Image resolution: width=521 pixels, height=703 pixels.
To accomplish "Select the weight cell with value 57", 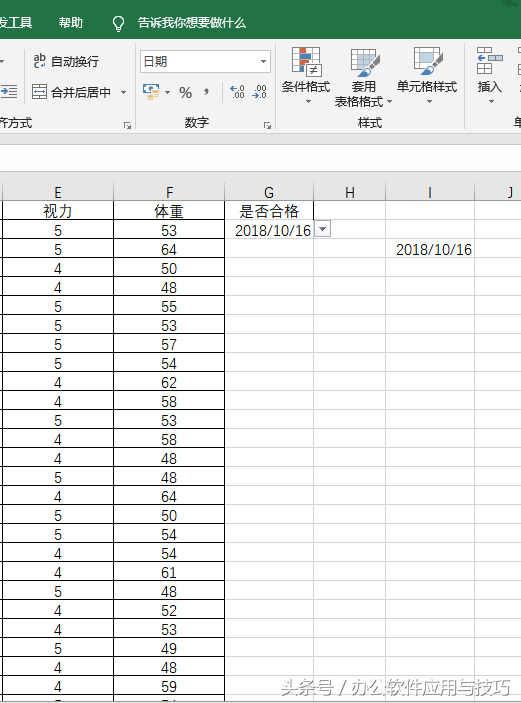I will coord(169,344).
